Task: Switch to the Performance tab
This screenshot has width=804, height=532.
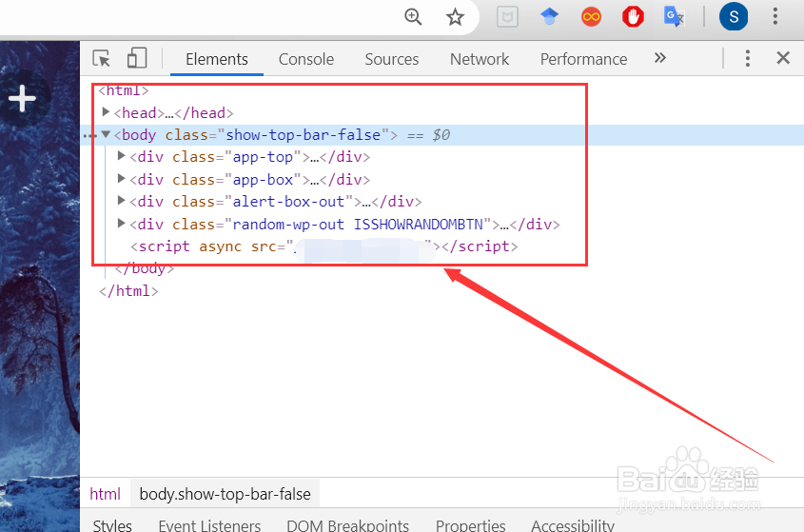Action: point(583,59)
